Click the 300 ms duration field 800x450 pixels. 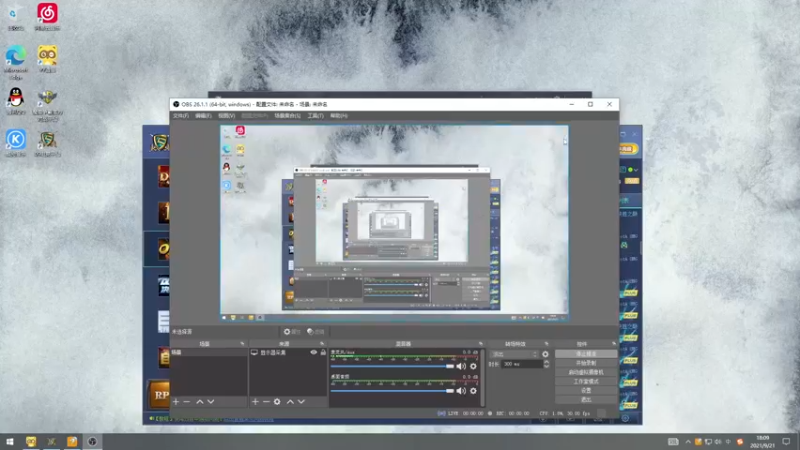pos(522,364)
